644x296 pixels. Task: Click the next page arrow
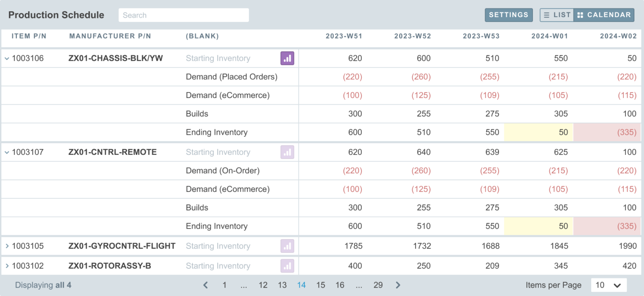pyautogui.click(x=397, y=285)
